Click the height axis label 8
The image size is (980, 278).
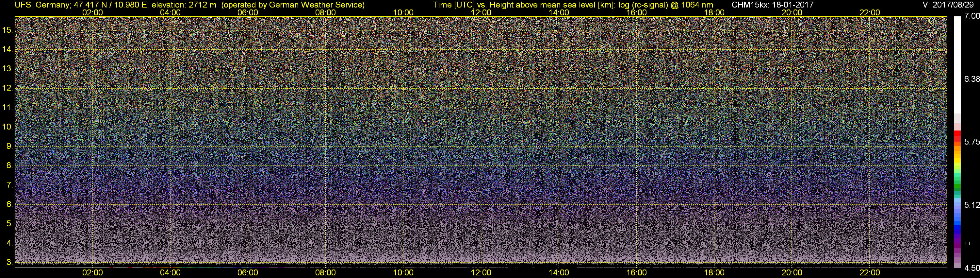(x=9, y=166)
